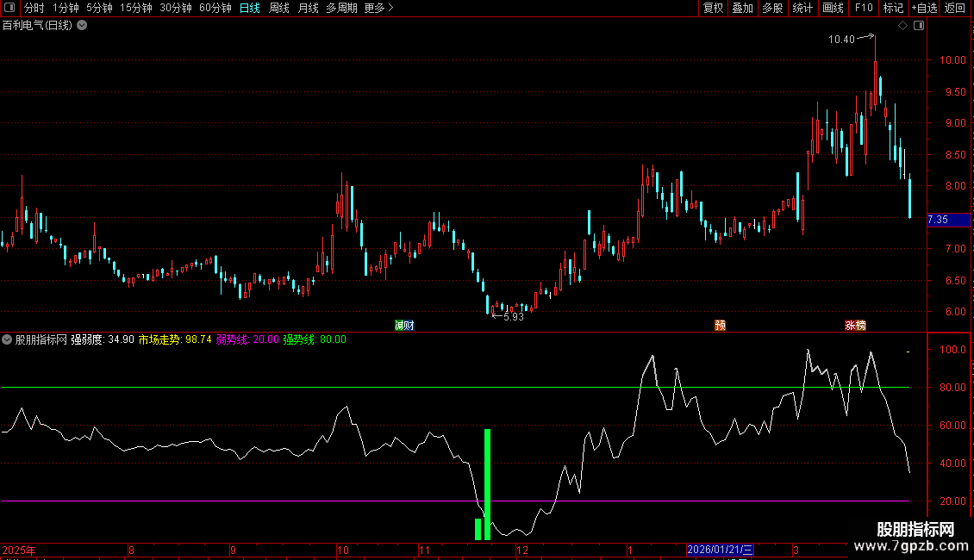This screenshot has width=974, height=560.
Task: Click the 强势线: 80.00 readout
Action: tap(315, 339)
